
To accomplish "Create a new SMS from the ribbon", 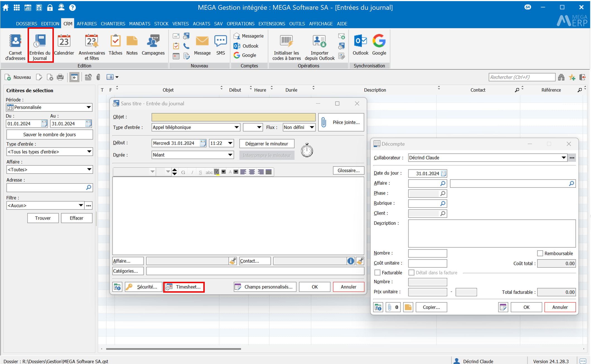I will pyautogui.click(x=220, y=45).
